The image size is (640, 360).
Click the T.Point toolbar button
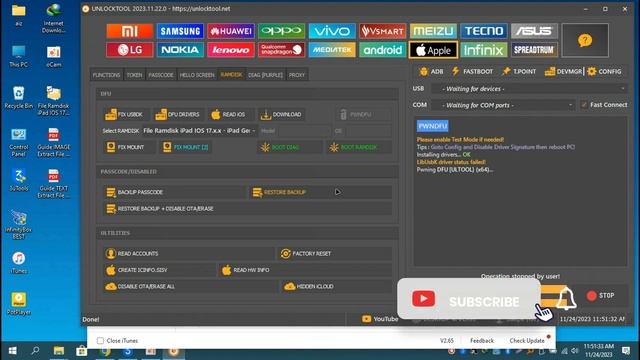coord(519,71)
